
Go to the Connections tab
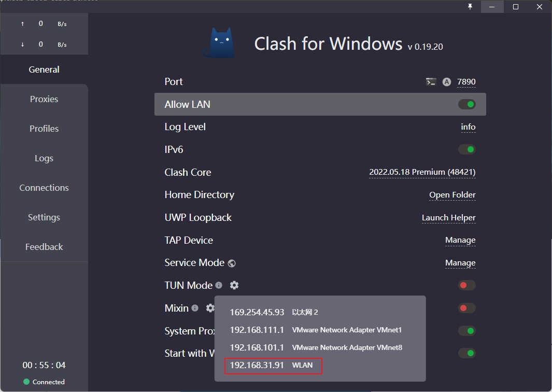pyautogui.click(x=44, y=188)
